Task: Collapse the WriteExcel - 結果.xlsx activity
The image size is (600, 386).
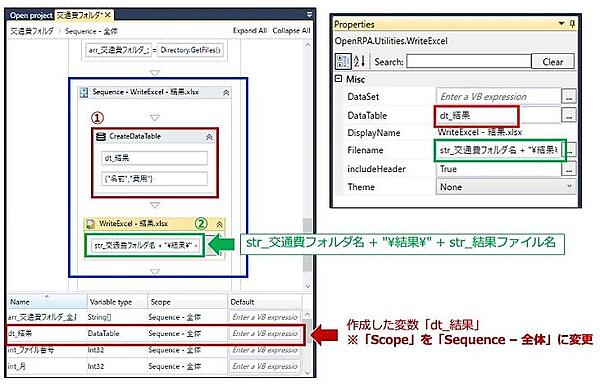Action: pos(219,224)
